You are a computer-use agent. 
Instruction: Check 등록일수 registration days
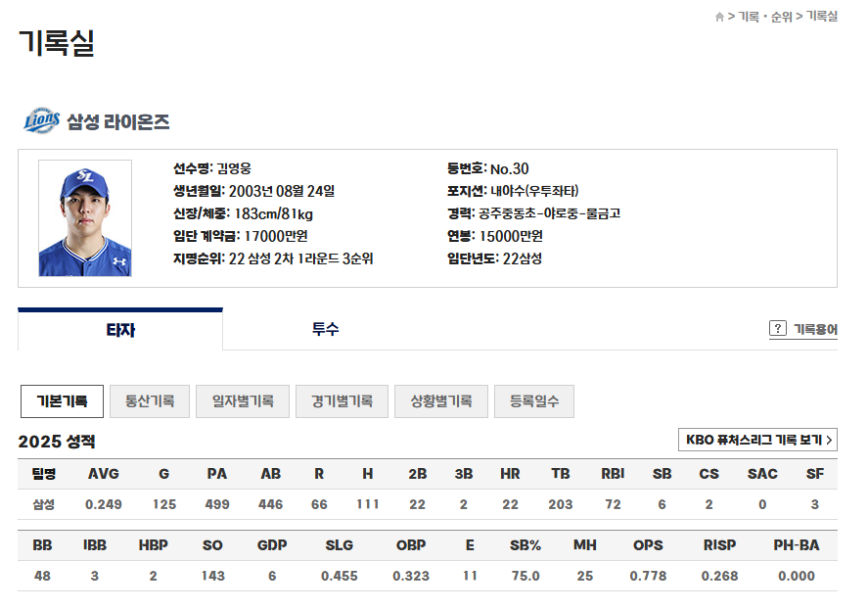(533, 401)
